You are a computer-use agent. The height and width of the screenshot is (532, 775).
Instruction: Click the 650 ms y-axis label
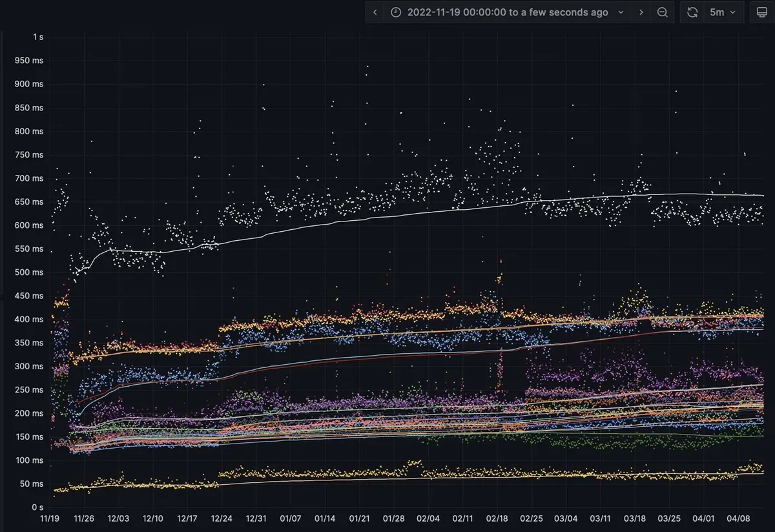click(29, 201)
